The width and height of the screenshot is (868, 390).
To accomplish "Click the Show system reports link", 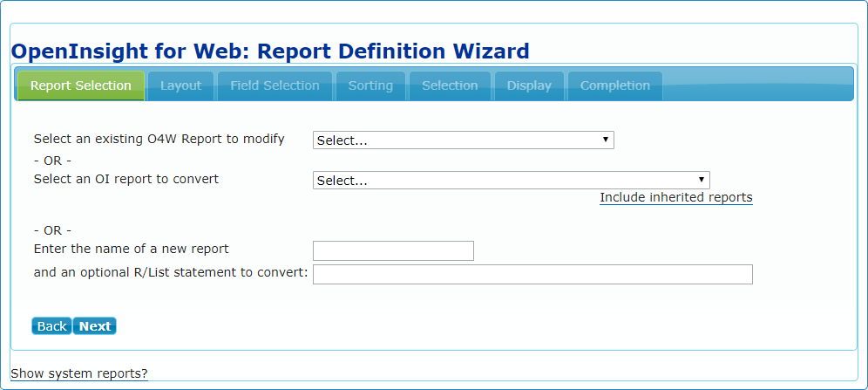I will tap(79, 374).
